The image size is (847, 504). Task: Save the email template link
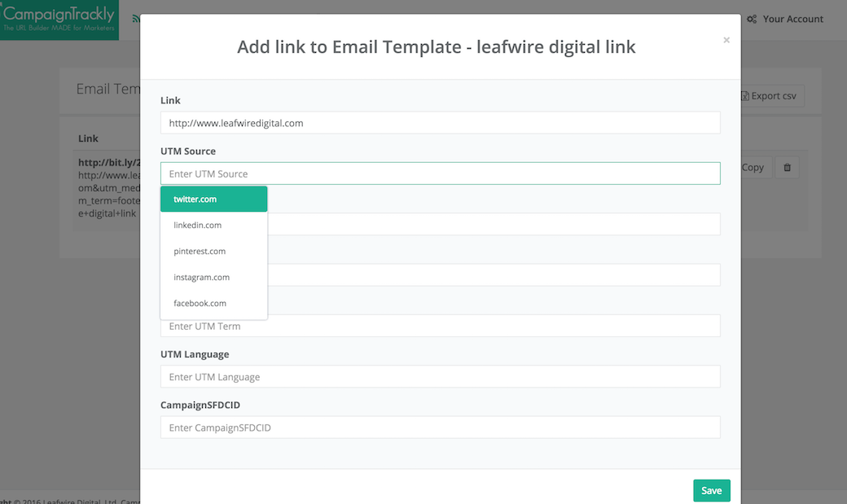click(x=711, y=490)
